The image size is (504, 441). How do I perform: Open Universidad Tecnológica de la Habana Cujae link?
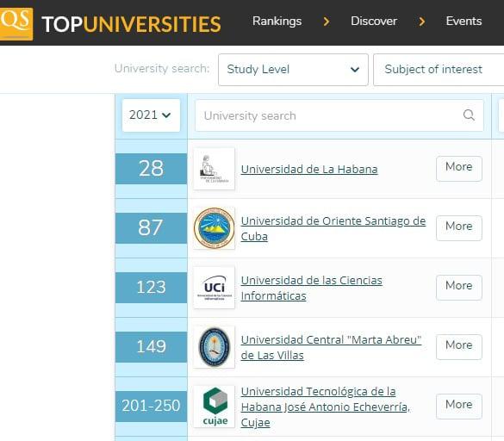[x=326, y=407]
